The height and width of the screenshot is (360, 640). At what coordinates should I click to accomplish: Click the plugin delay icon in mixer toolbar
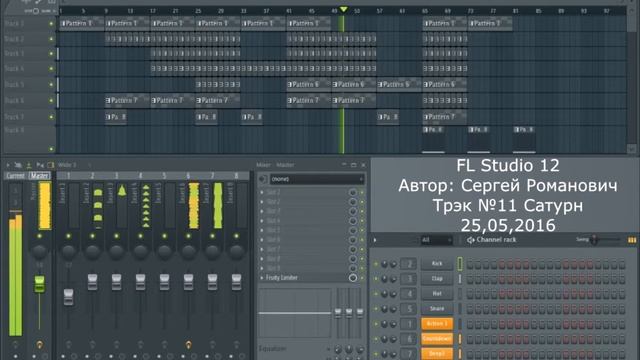(x=40, y=165)
